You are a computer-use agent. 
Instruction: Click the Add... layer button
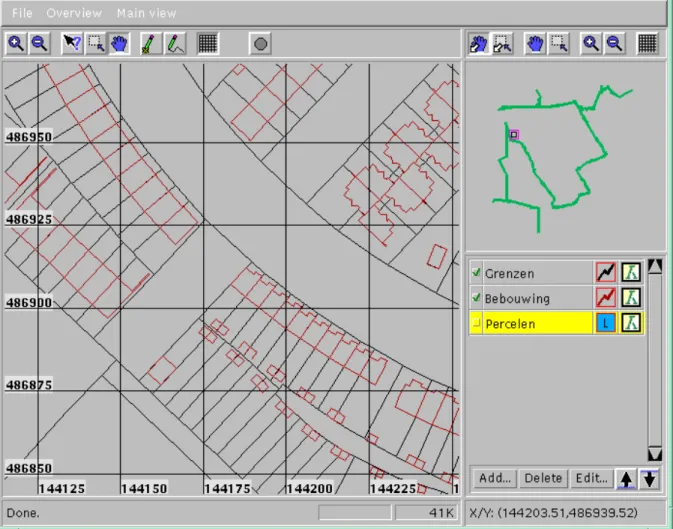click(x=495, y=478)
